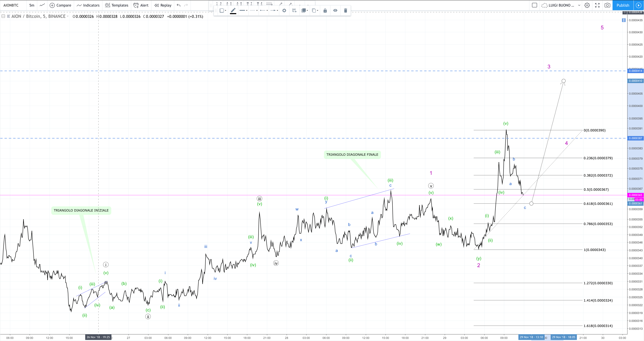Select the TRIANGOLO DIAGONALE INIZIALE callout
Viewport: 644px width, 341px height.
[81, 210]
